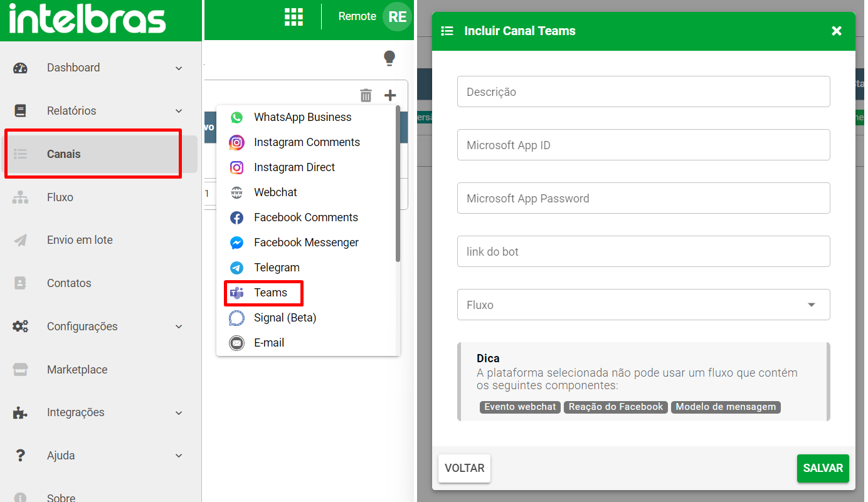Click the Remote user name
868x502 pixels.
(x=357, y=16)
